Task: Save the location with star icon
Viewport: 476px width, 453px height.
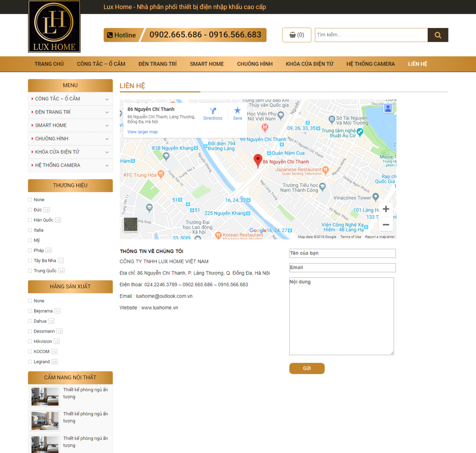Action: [x=237, y=113]
